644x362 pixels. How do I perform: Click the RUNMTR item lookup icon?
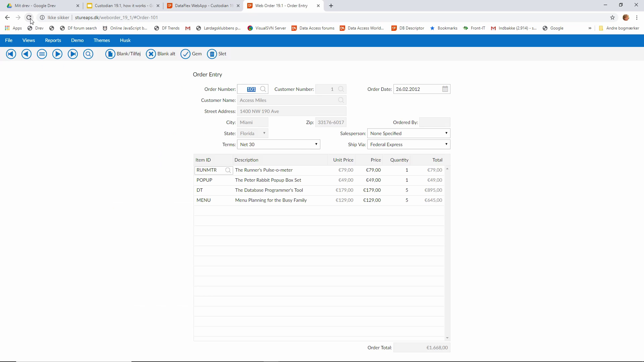pos(228,170)
